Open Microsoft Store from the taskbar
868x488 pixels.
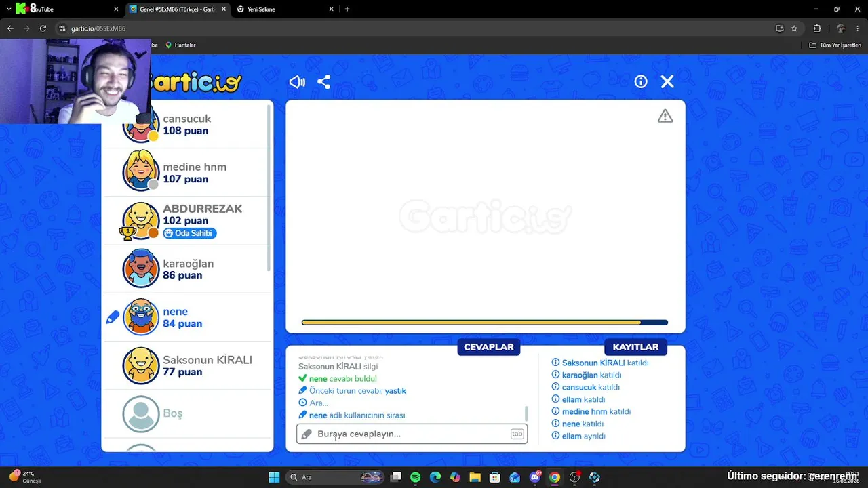495,477
